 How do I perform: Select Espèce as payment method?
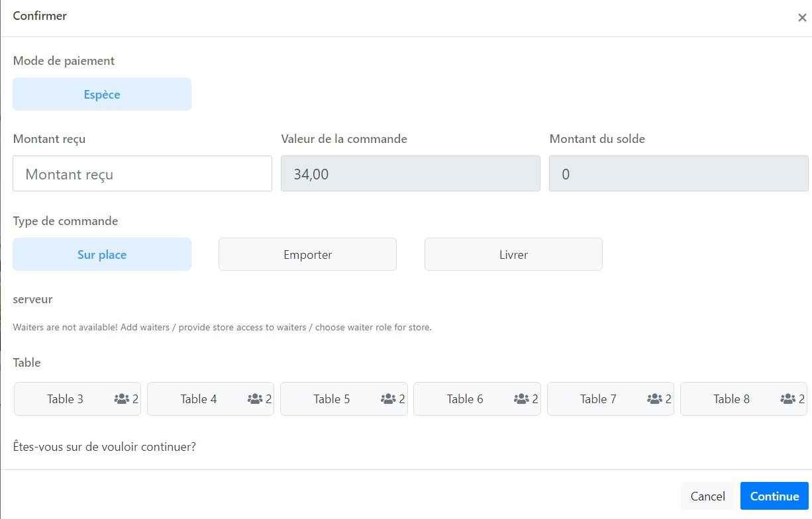[101, 94]
